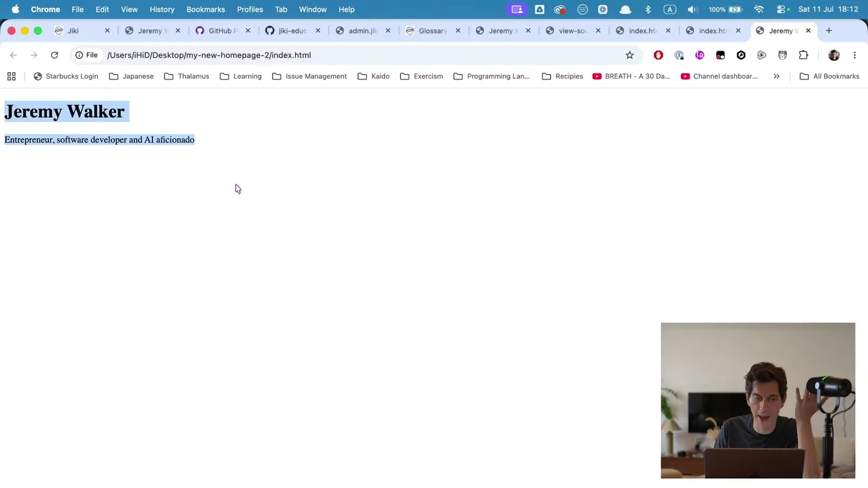This screenshot has height=488, width=868.
Task: Open the Bookmarks menu
Action: (206, 9)
